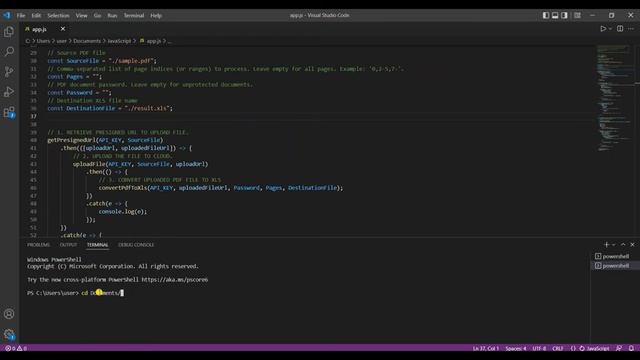Screen dimensions: 640x360
Task: Click "./sample.pdf" string on line 30
Action: coord(132,61)
